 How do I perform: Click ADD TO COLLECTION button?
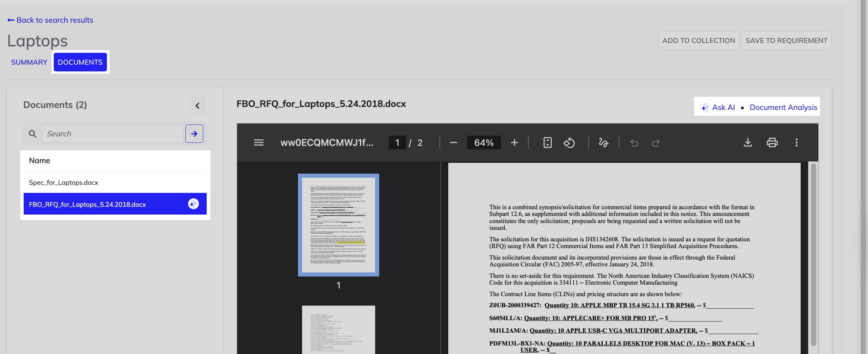click(x=699, y=41)
